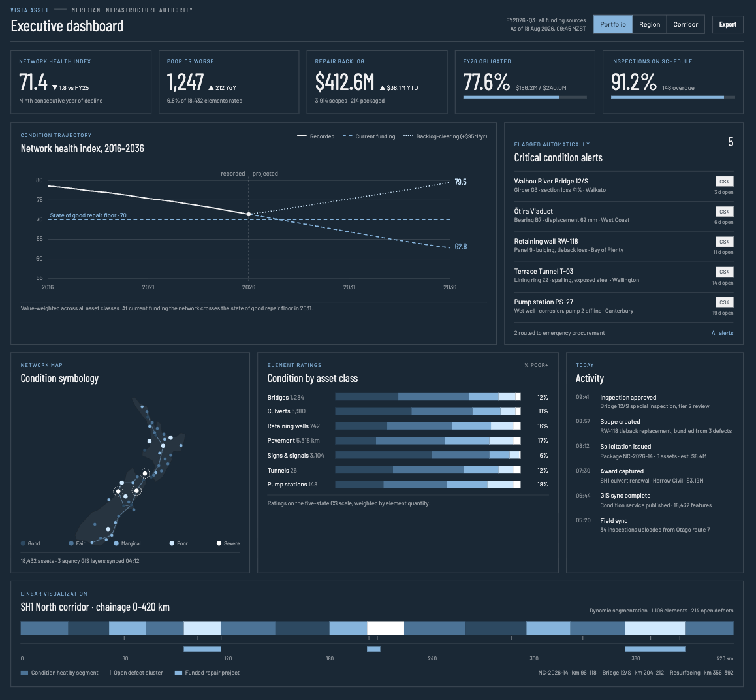Click the CS4 badge on Waihou River Bridge

724,182
